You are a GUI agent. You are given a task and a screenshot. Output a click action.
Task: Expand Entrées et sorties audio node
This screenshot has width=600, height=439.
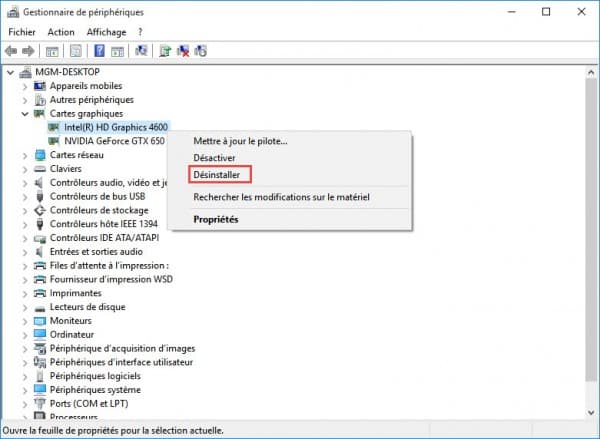tap(25, 252)
